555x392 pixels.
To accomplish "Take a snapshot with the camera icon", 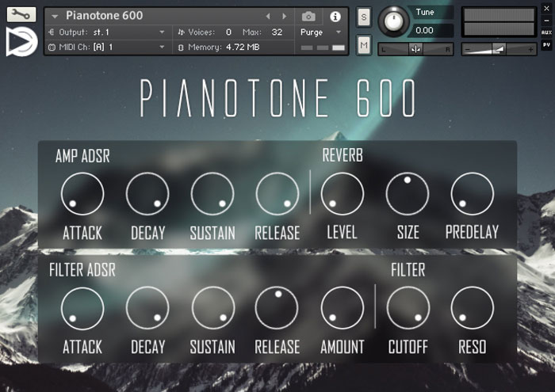I will [308, 17].
